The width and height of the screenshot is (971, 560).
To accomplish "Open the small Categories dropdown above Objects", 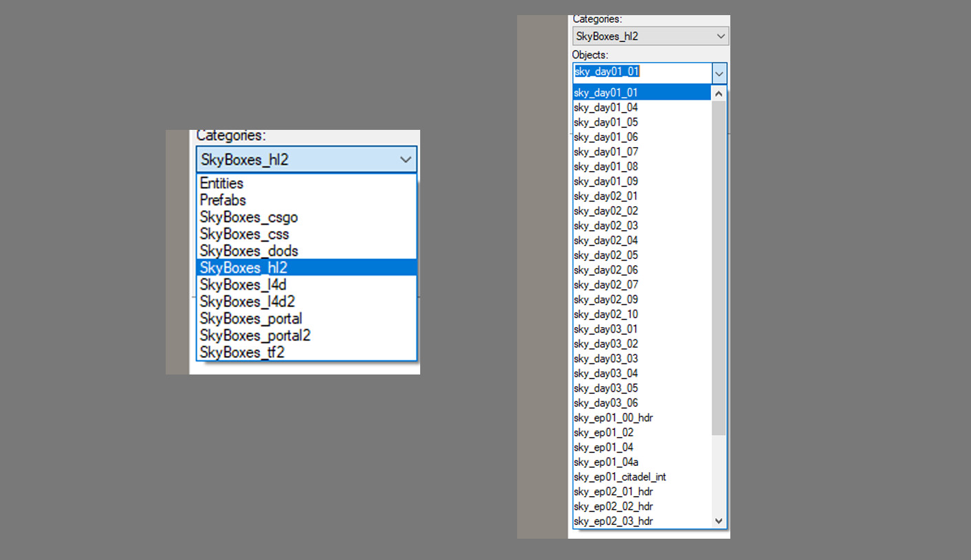I will coord(720,36).
